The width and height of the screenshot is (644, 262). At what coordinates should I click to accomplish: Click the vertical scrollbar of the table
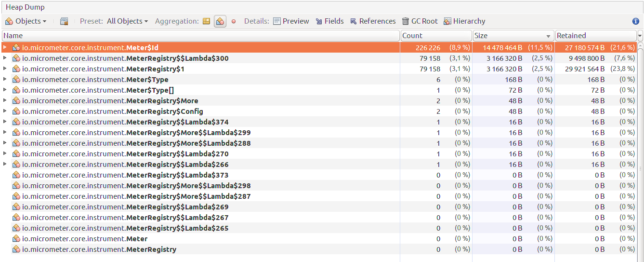point(640,152)
